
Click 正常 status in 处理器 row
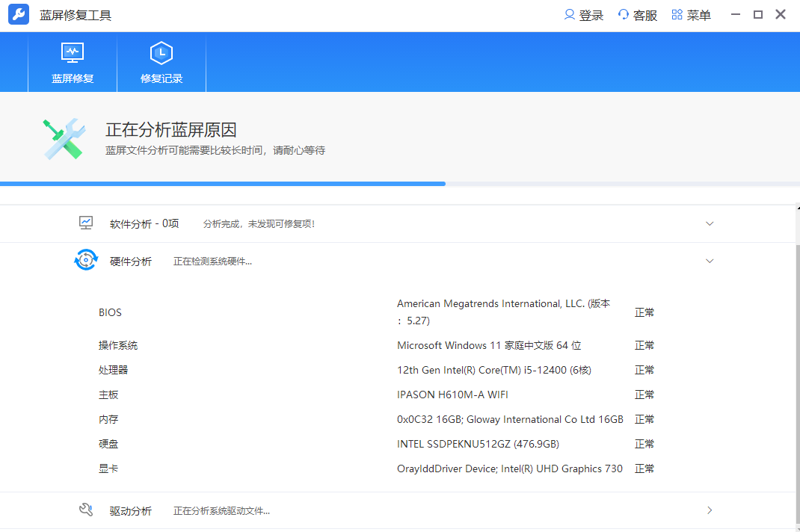pos(644,370)
